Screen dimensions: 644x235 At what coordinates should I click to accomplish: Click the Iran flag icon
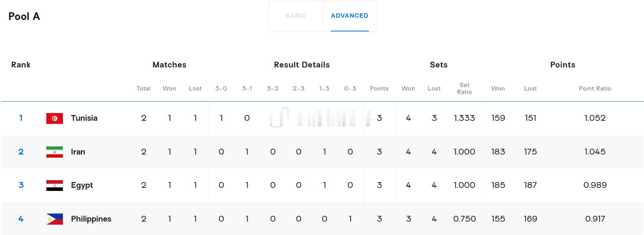pyautogui.click(x=54, y=152)
